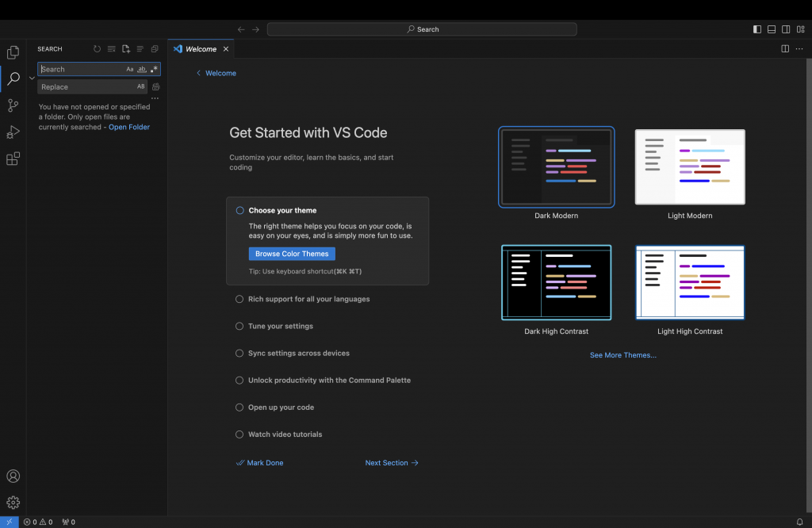812x528 pixels.
Task: Open the Accounts menu icon
Action: tap(13, 476)
